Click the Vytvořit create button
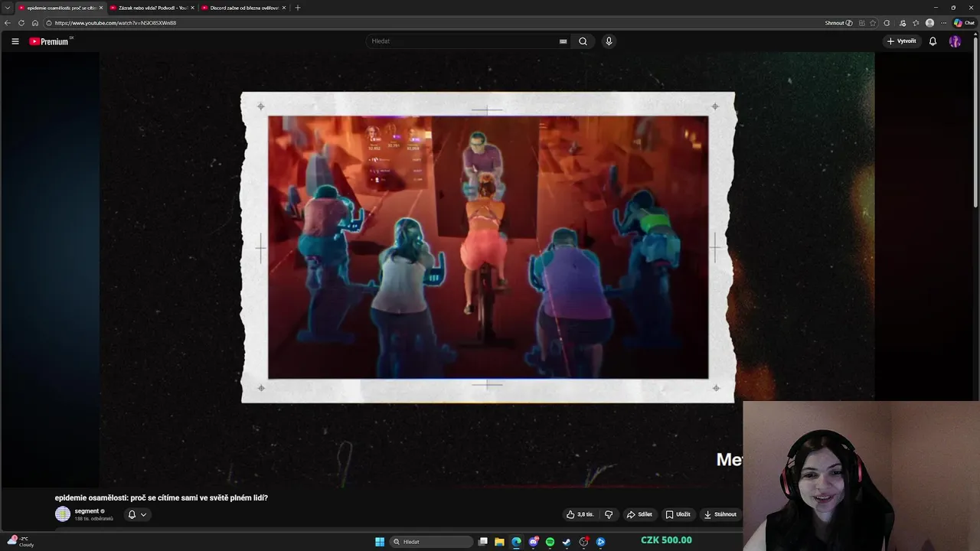980x551 pixels. pos(902,41)
